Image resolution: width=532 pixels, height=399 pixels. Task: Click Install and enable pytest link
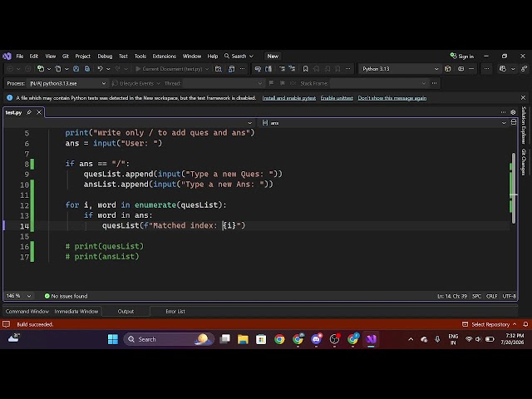point(289,98)
